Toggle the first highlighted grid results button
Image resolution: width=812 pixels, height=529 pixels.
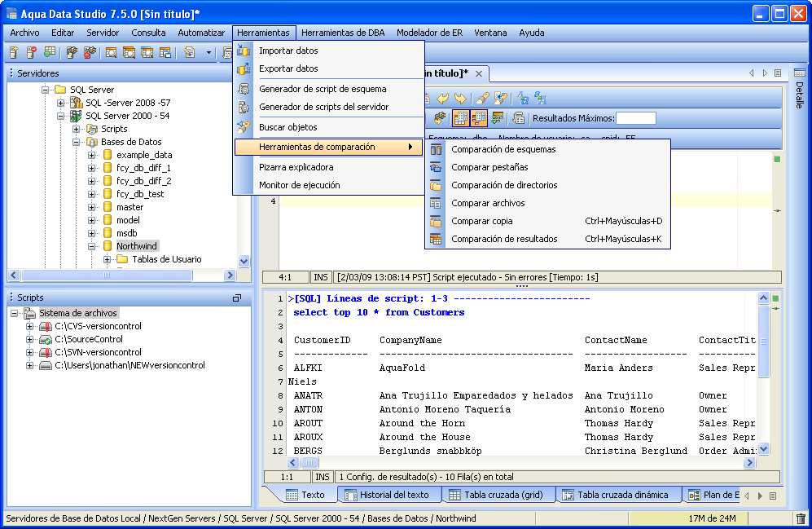click(x=460, y=118)
